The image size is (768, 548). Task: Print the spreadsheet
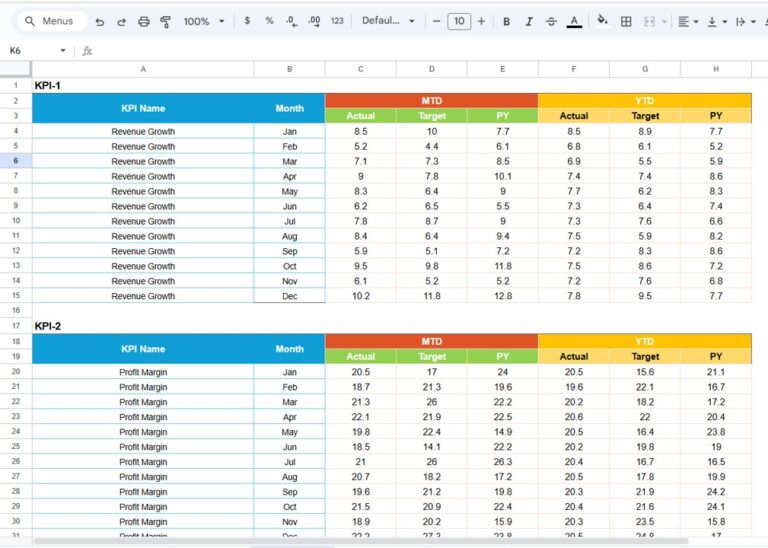pyautogui.click(x=144, y=22)
